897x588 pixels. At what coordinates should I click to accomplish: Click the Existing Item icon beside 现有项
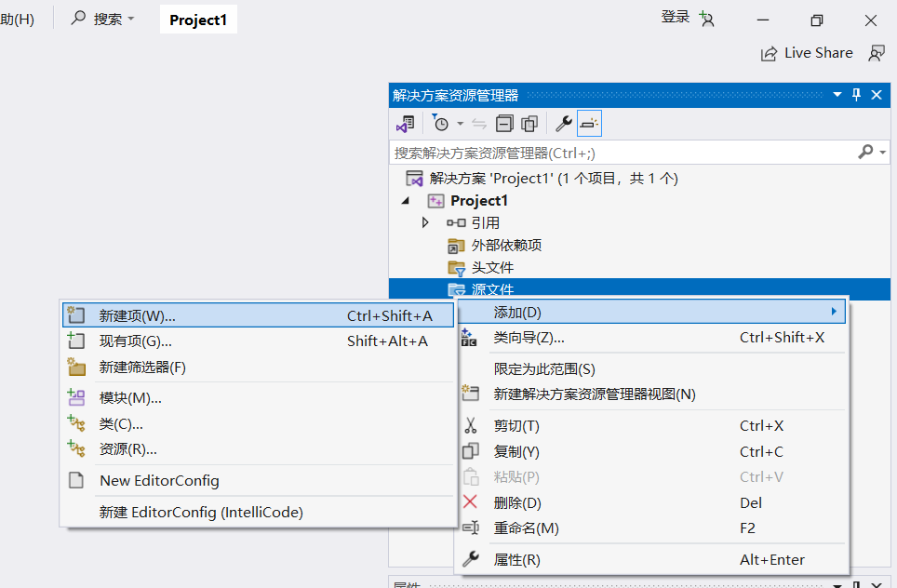click(76, 341)
